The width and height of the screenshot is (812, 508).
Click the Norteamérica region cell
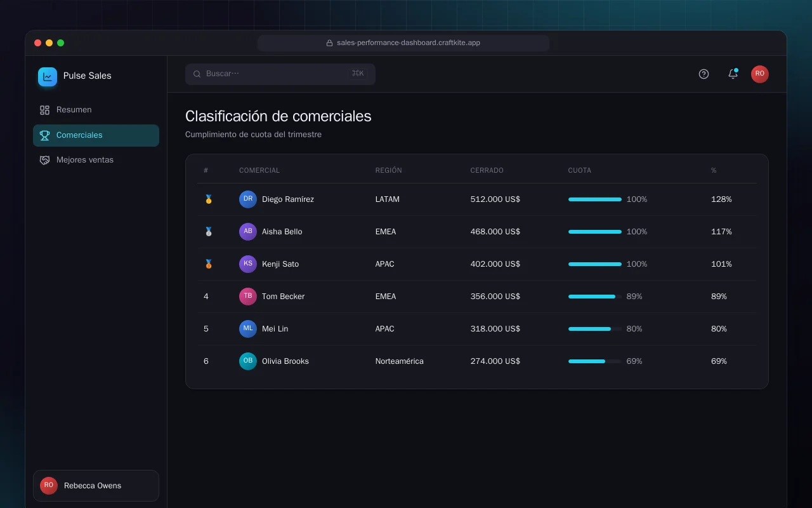pos(400,361)
